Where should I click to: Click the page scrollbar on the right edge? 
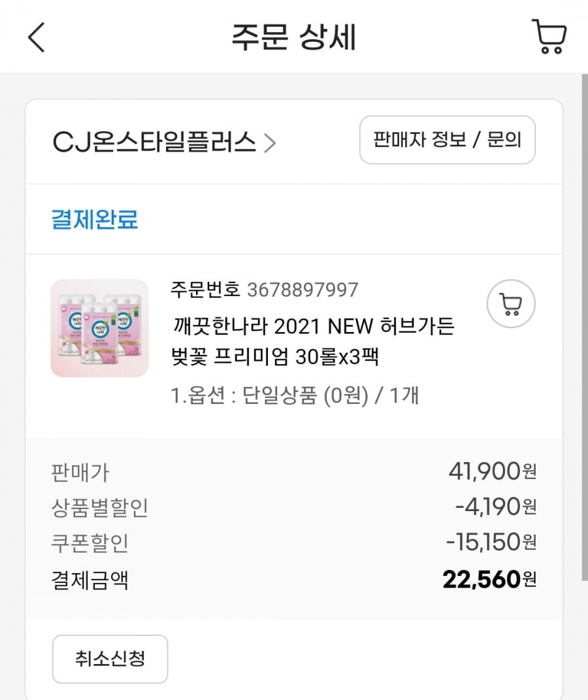585,327
